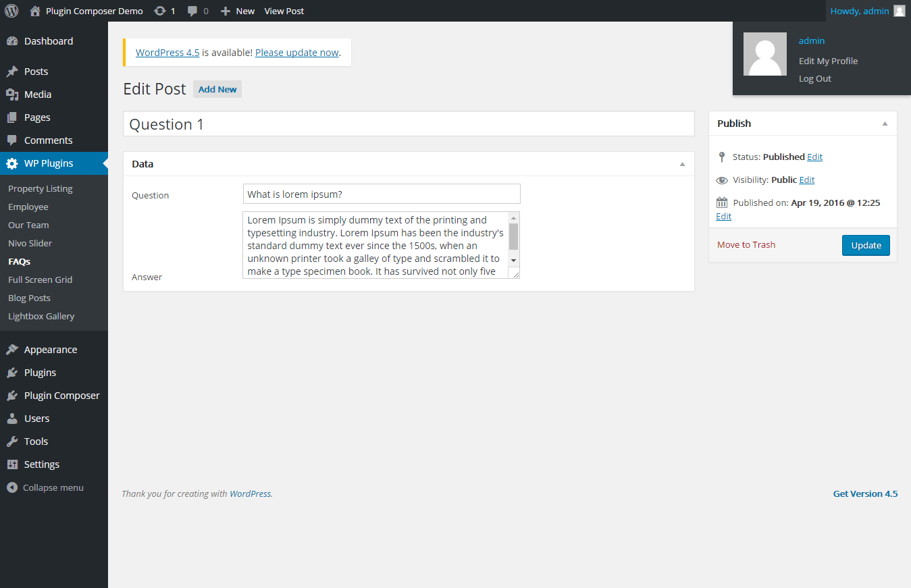Click the Media icon in sidebar
Image resolution: width=911 pixels, height=588 pixels.
coord(12,95)
